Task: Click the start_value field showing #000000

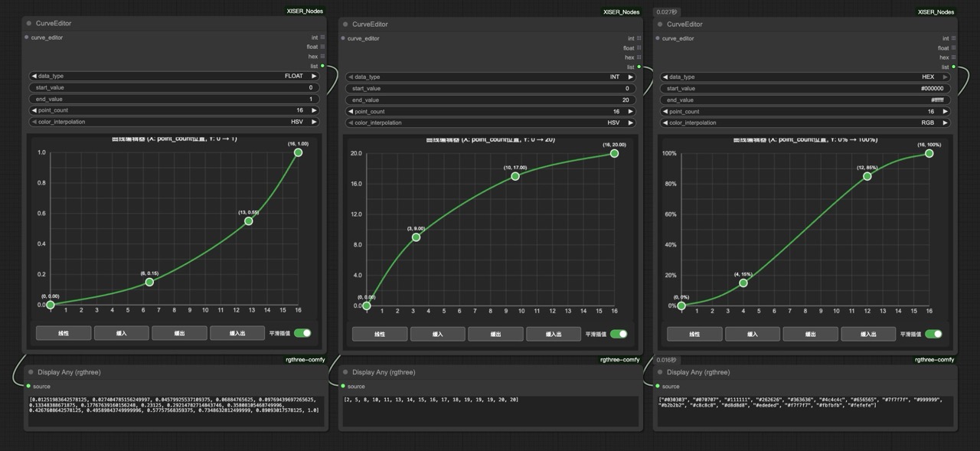Action: 805,88
